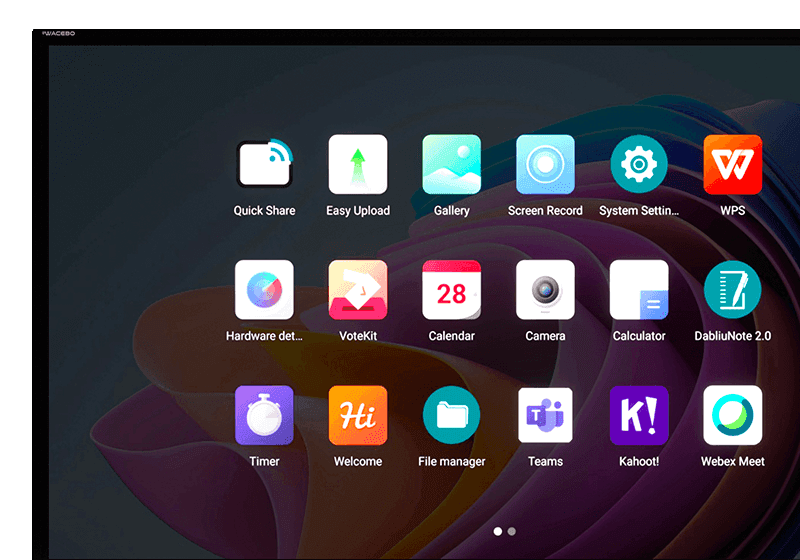
Task: Start the Timer app
Action: click(264, 415)
